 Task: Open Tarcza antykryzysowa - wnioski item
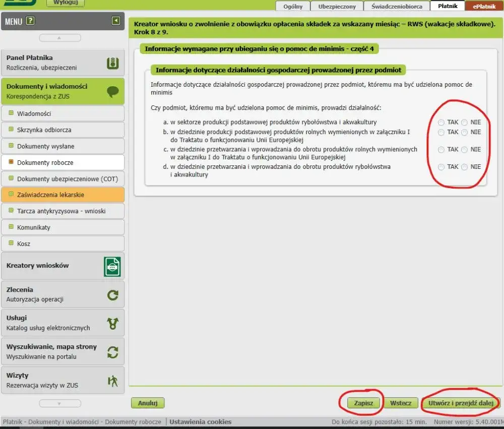click(x=61, y=211)
